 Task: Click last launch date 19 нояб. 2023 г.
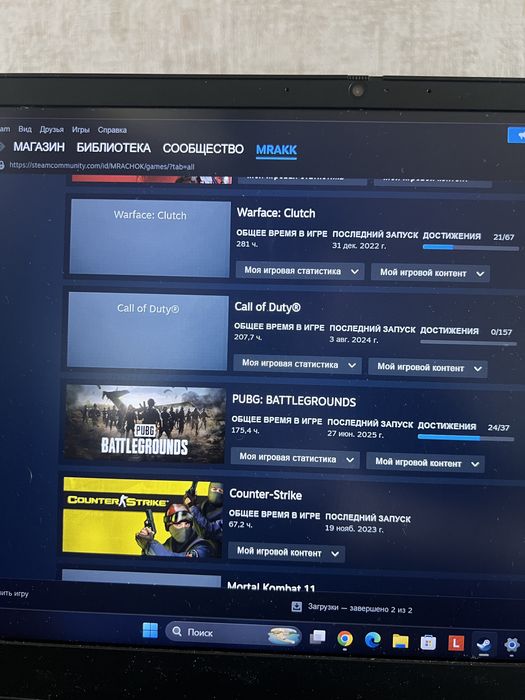(354, 529)
